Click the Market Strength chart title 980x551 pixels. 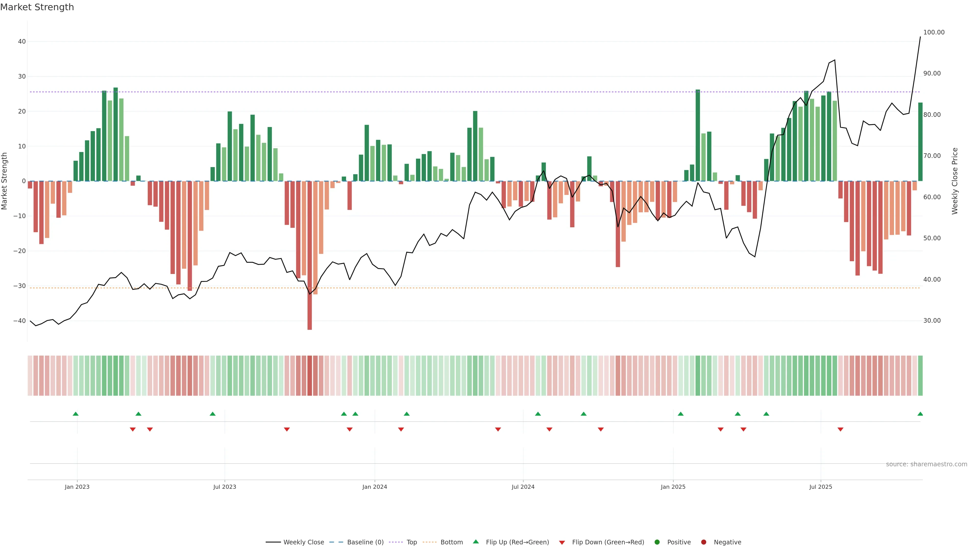pyautogui.click(x=37, y=7)
